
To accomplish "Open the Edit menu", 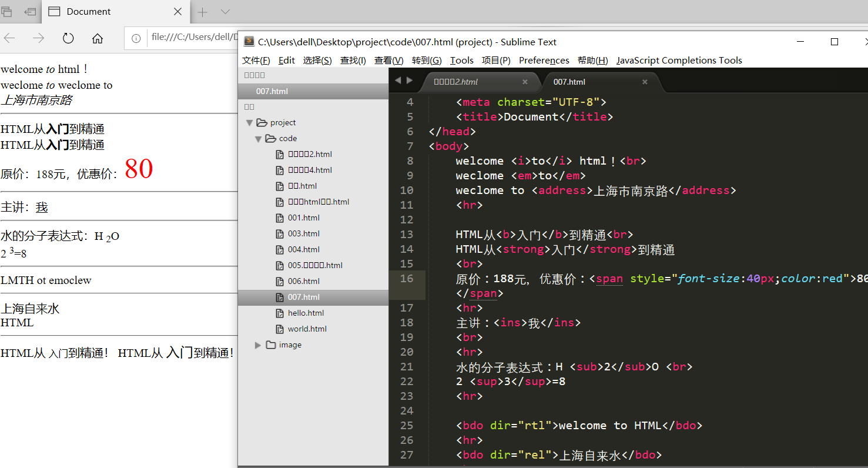I will coord(287,60).
